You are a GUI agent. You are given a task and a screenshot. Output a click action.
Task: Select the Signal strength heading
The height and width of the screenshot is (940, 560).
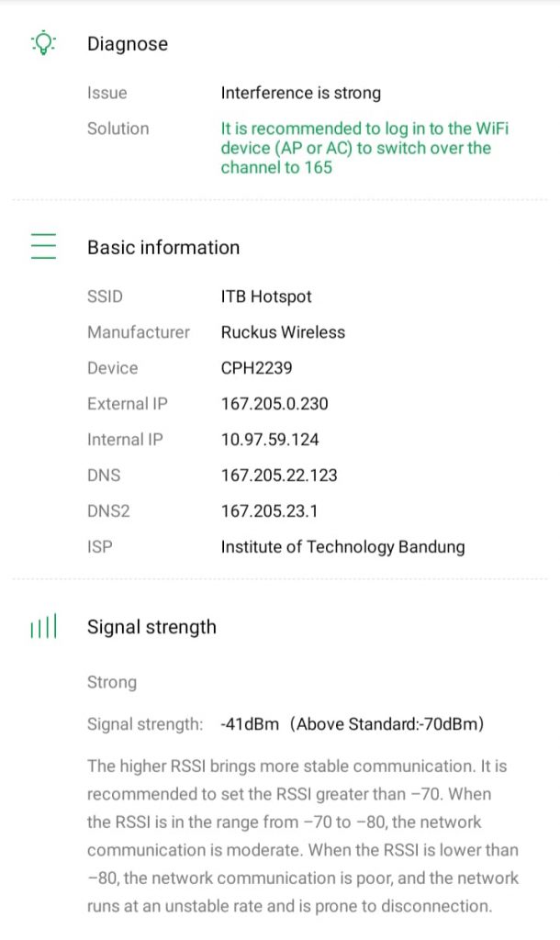pyautogui.click(x=151, y=627)
